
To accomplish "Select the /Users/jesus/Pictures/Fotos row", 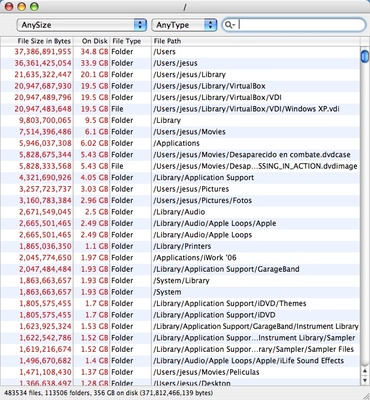I will (x=180, y=200).
